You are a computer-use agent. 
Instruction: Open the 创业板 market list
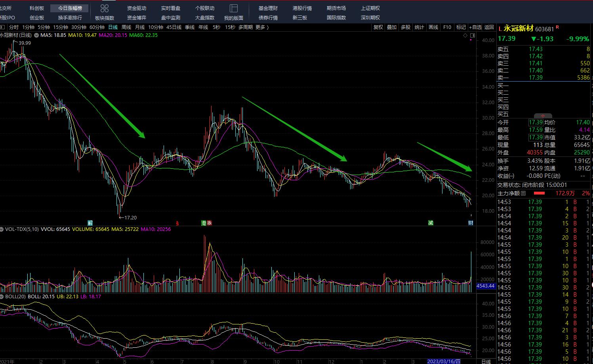click(x=37, y=18)
